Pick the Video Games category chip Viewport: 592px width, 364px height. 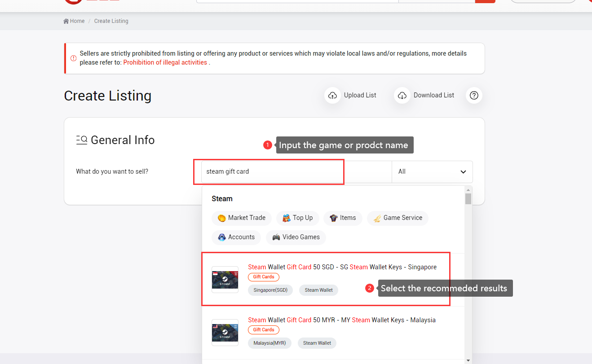[x=296, y=237]
